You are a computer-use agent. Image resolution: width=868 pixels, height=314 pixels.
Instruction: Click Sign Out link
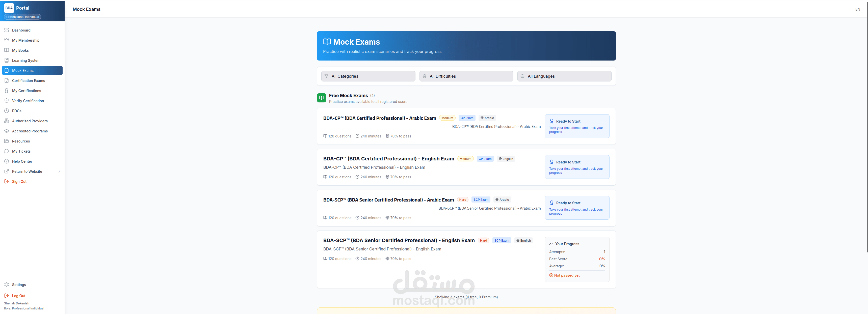tap(19, 181)
